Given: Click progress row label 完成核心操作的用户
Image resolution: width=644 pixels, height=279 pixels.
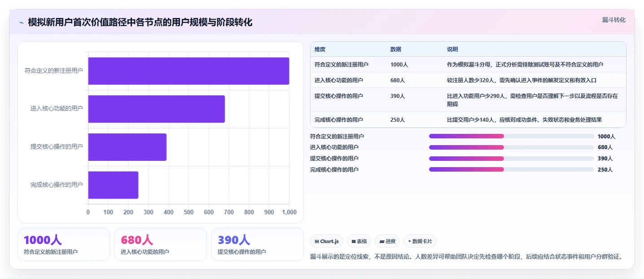Looking at the screenshot, I should [334, 170].
